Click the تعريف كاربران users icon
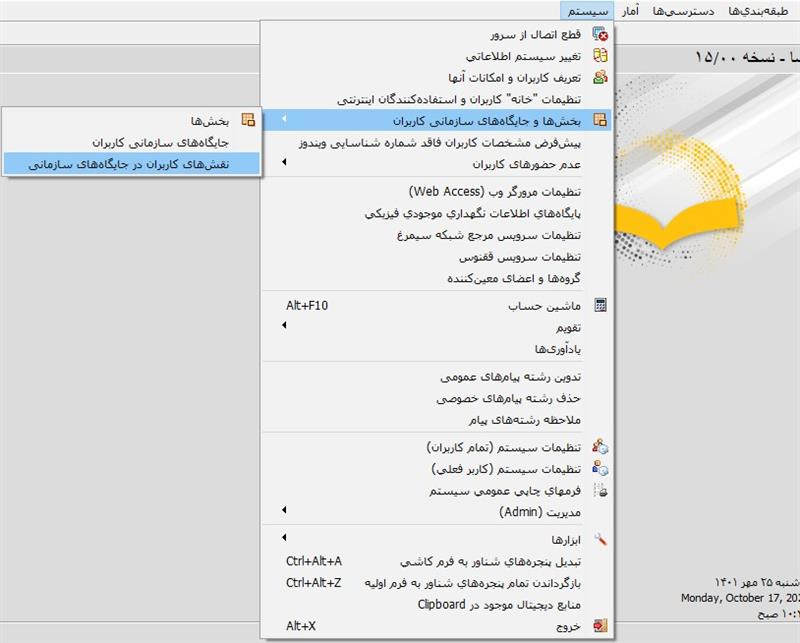800x643 pixels. click(x=600, y=77)
